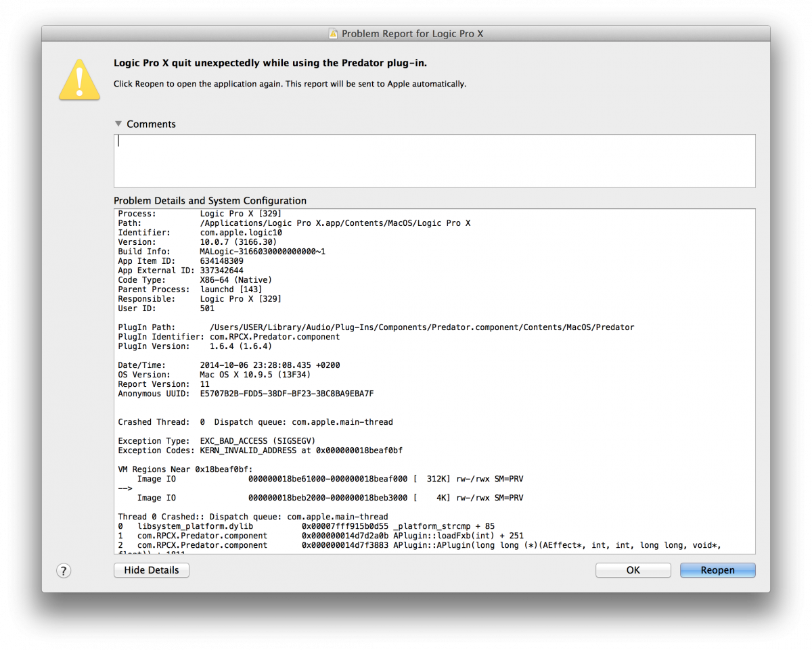Click the 'Problem Report for Logic Pro X' title
Image resolution: width=812 pixels, height=650 pixels.
412,33
